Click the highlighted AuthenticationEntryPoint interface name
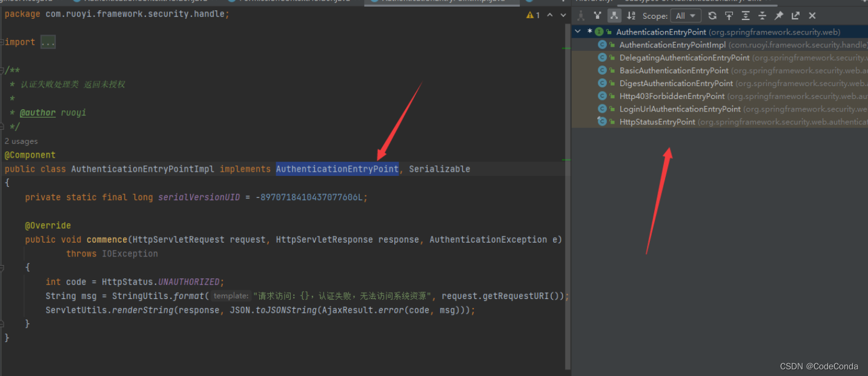The image size is (868, 376). point(337,169)
